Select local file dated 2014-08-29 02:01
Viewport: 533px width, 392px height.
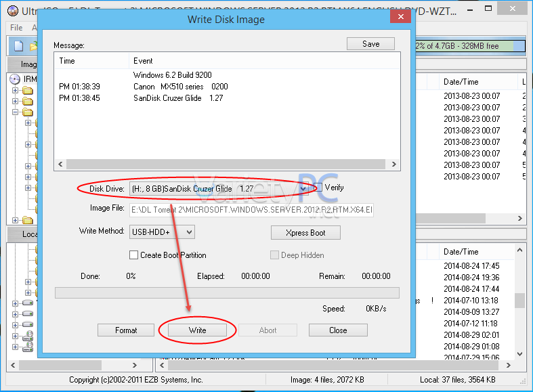[x=471, y=335]
